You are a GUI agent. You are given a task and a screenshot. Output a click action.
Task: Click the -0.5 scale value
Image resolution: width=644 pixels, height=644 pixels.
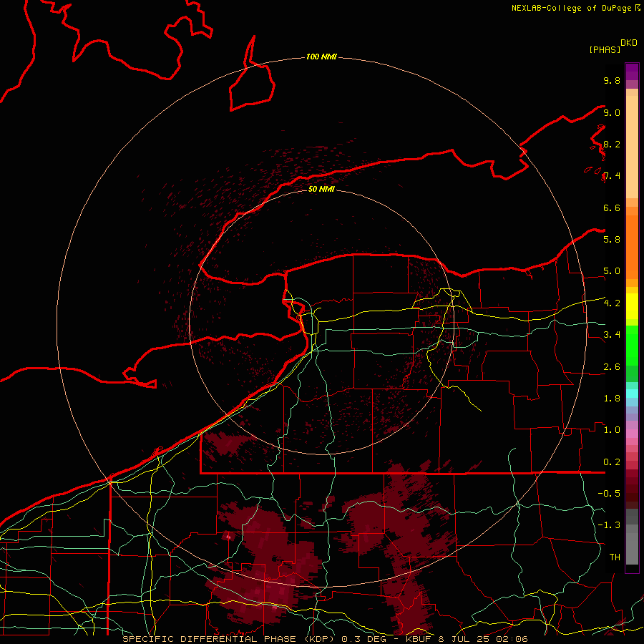(x=609, y=494)
